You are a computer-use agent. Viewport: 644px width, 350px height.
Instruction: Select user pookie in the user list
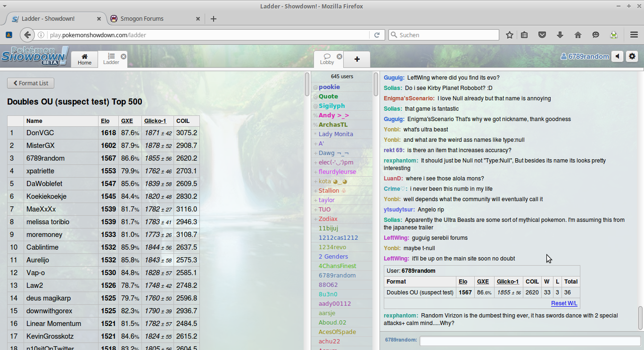[x=329, y=87]
